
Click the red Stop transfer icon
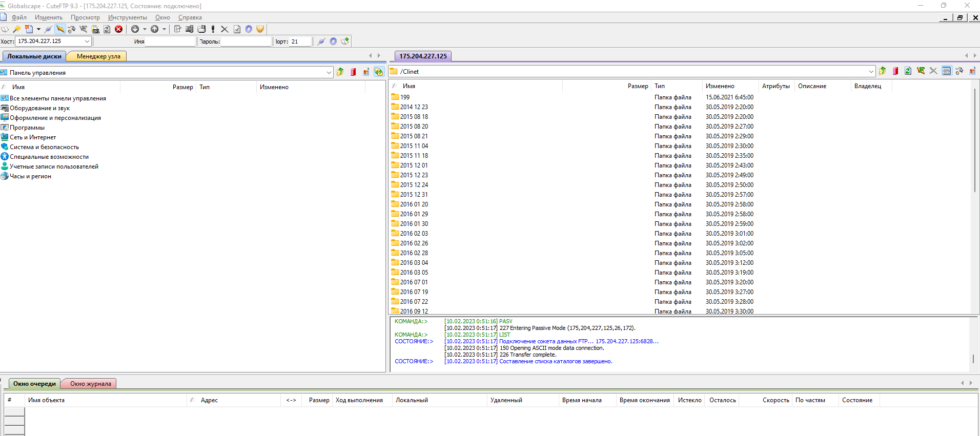tap(118, 29)
